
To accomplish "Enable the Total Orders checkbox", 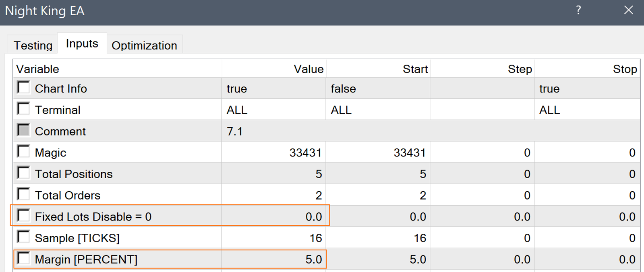I will tap(23, 194).
